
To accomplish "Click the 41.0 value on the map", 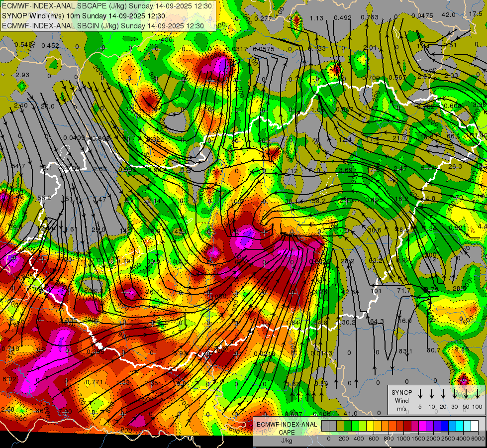I will 351,413.
